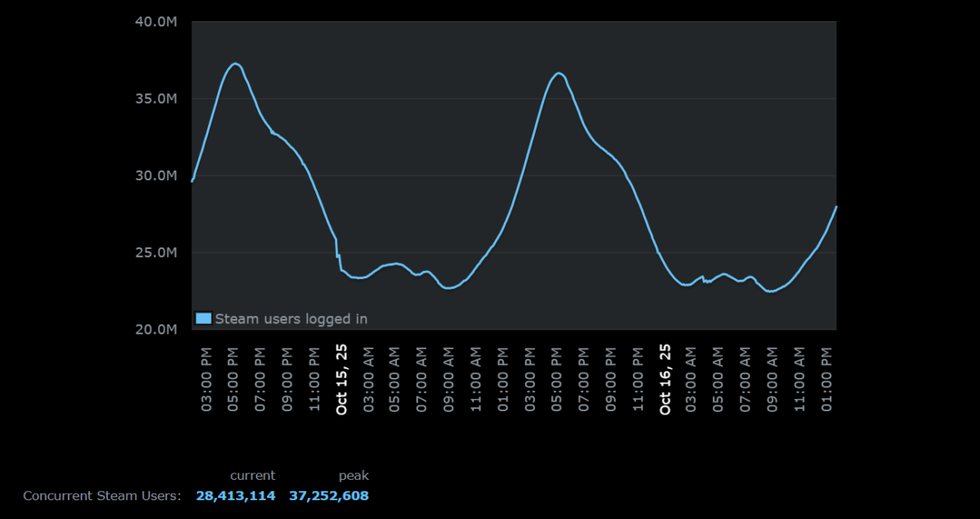Click the first 03:00 PM time label
Viewport: 980px width, 519px height.
click(207, 379)
